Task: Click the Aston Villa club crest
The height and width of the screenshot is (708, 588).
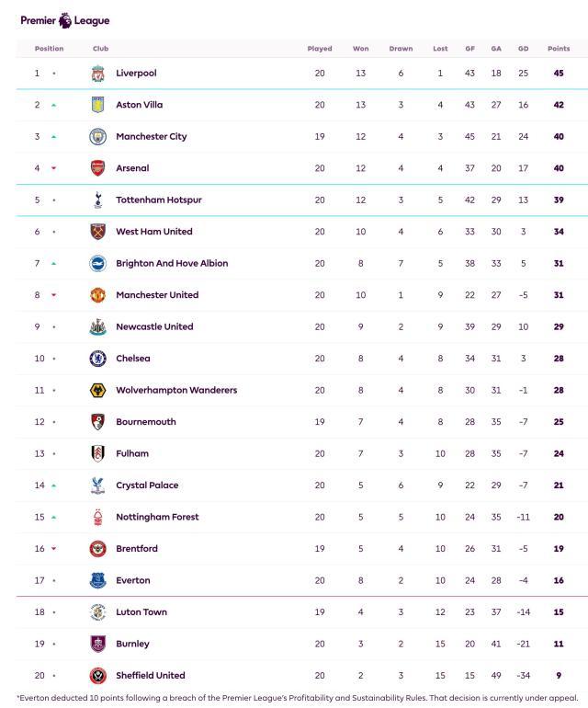Action: (98, 105)
